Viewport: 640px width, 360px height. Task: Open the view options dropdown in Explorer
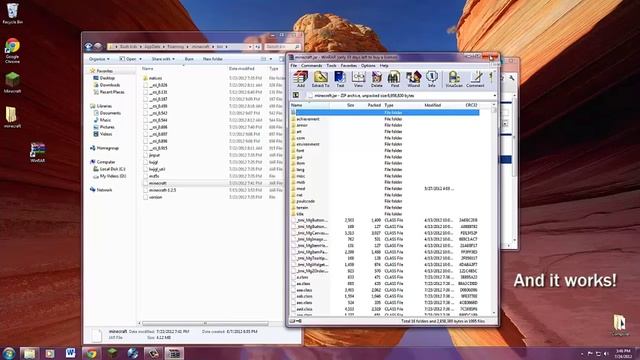(271, 59)
